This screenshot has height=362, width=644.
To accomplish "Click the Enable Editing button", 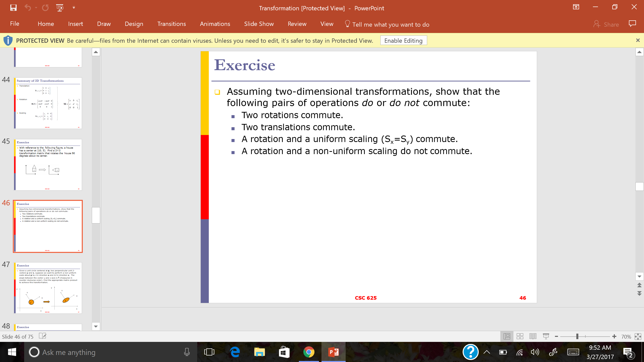I will pyautogui.click(x=403, y=40).
